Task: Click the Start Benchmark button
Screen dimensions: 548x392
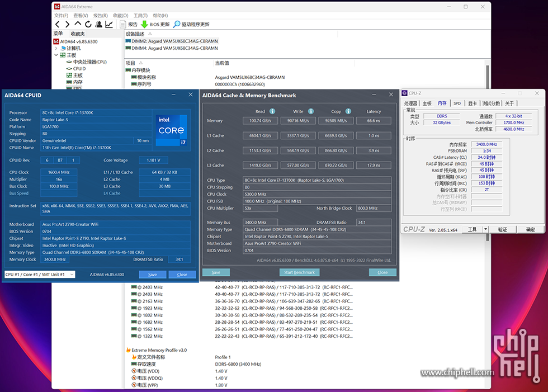Action: coord(299,272)
